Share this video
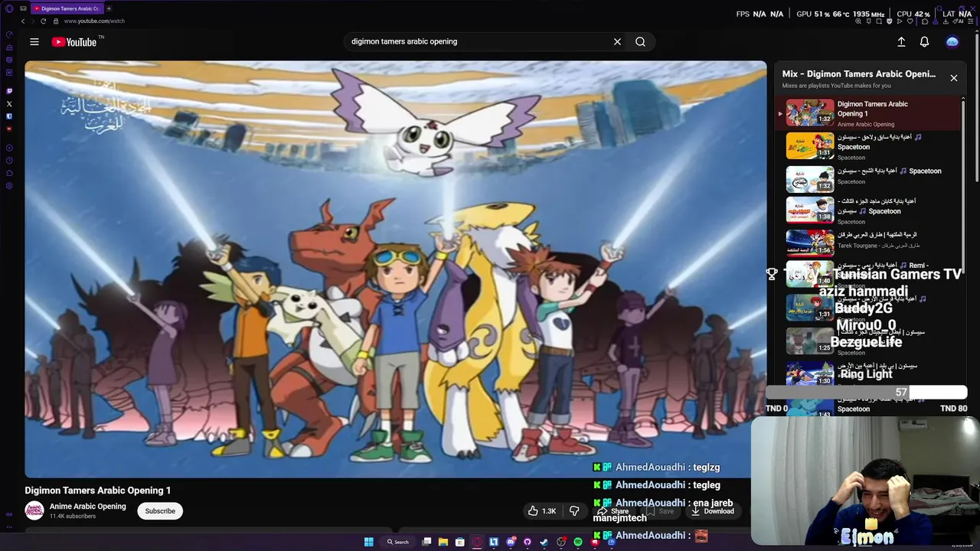The width and height of the screenshot is (980, 551). pyautogui.click(x=613, y=511)
